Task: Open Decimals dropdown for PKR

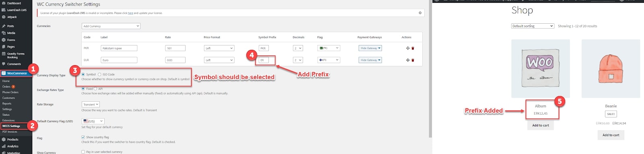Action: click(x=298, y=48)
